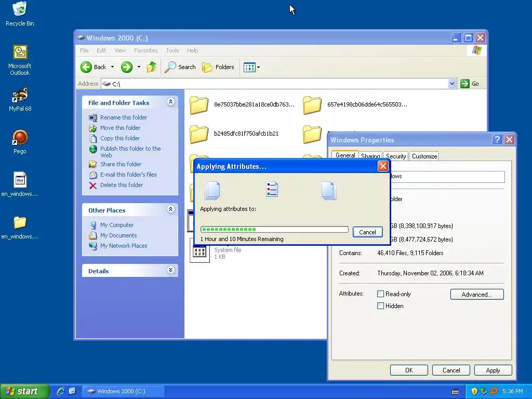Open the File menu
The width and height of the screenshot is (532, 399).
(x=84, y=50)
